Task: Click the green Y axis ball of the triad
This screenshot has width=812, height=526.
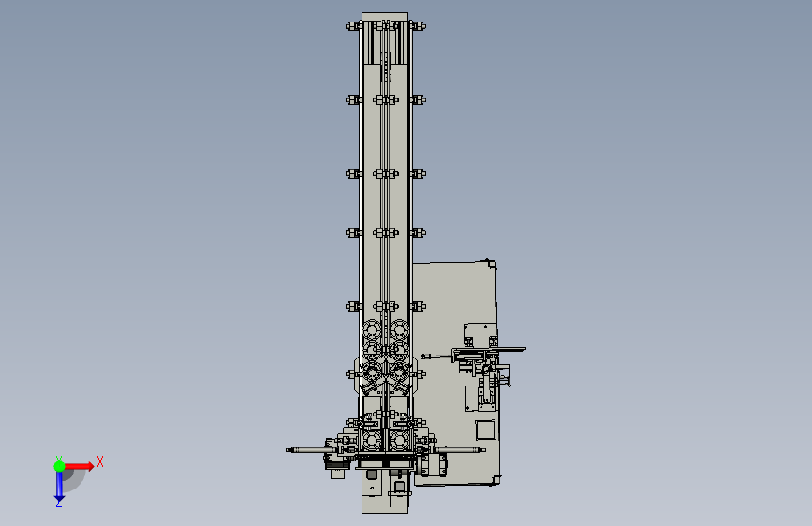Action: tap(60, 466)
